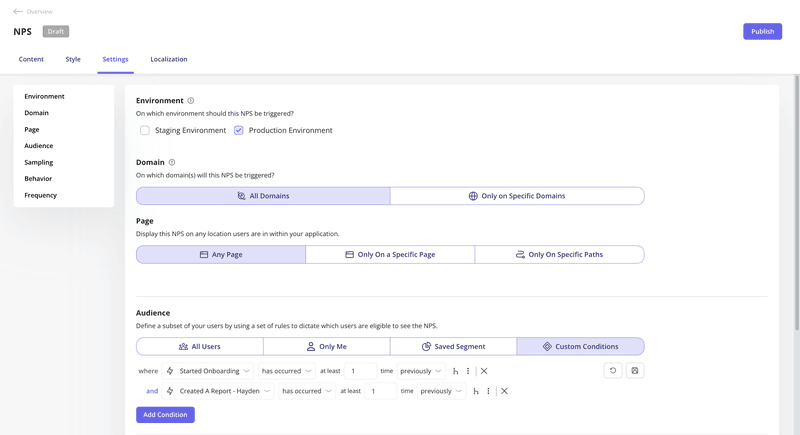Image resolution: width=800 pixels, height=435 pixels.
Task: Set the audience to Custom Conditions
Action: (581, 346)
